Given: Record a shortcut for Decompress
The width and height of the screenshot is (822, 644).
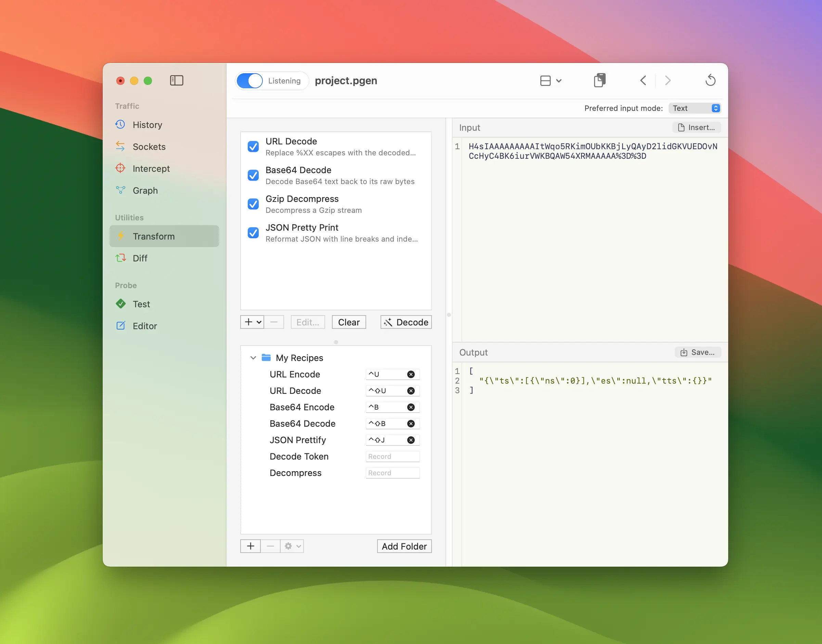Looking at the screenshot, I should tap(393, 473).
